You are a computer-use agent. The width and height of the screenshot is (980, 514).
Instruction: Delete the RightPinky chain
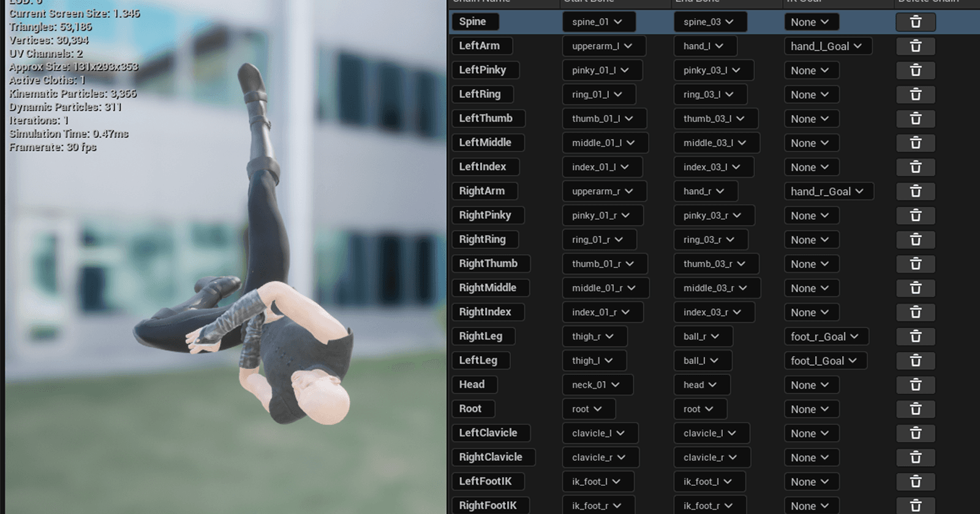(916, 215)
